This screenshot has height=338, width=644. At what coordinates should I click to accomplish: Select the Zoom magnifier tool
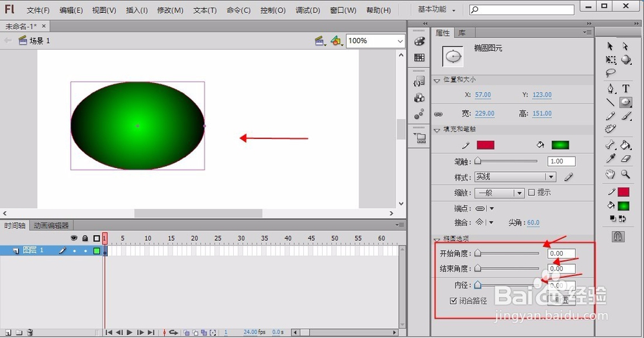tap(625, 174)
